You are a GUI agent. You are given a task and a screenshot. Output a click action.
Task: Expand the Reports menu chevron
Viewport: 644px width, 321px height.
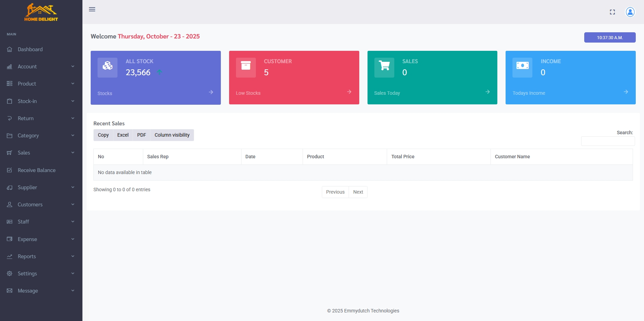coord(73,256)
